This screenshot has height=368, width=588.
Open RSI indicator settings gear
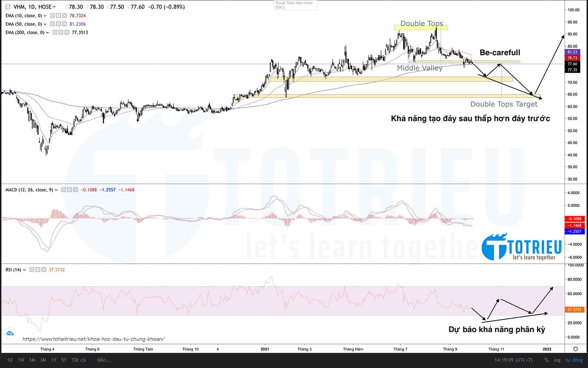tap(38, 270)
